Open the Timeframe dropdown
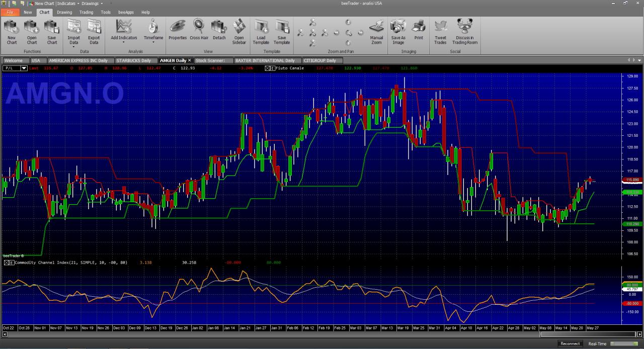 153,32
